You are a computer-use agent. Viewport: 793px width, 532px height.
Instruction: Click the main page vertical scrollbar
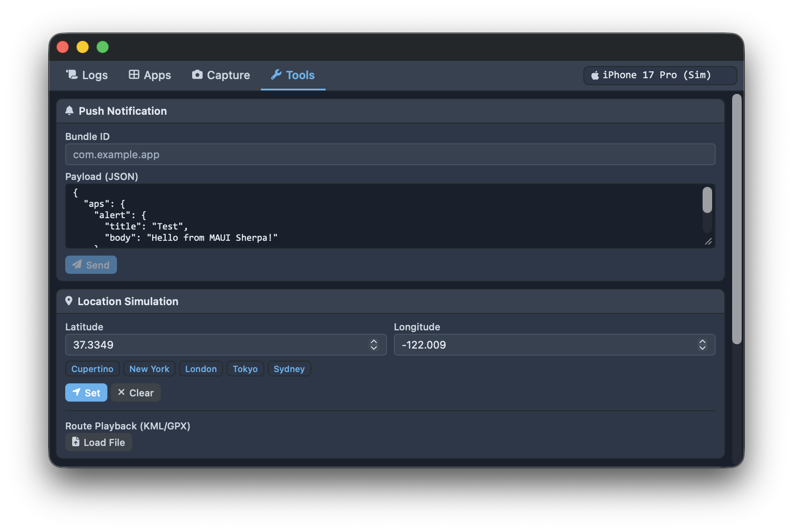click(x=736, y=219)
